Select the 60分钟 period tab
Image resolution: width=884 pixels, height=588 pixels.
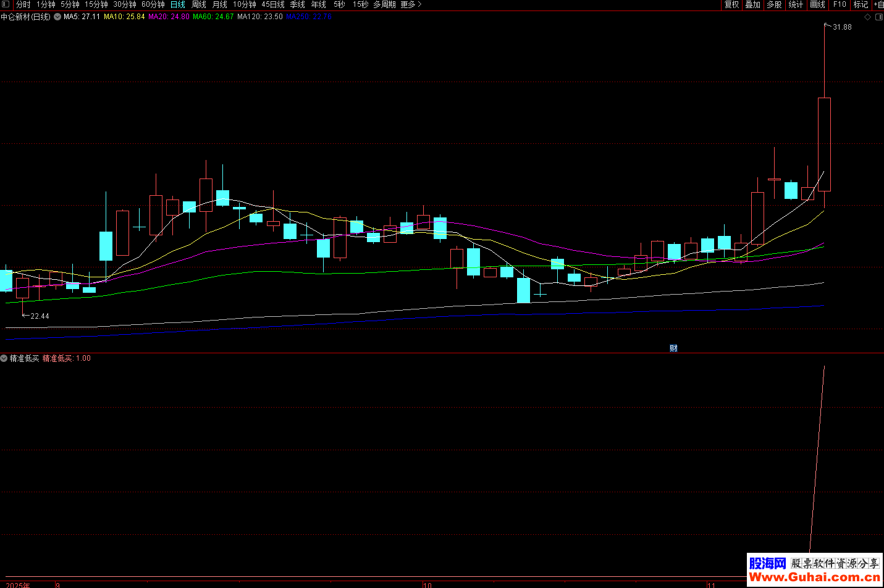153,4
